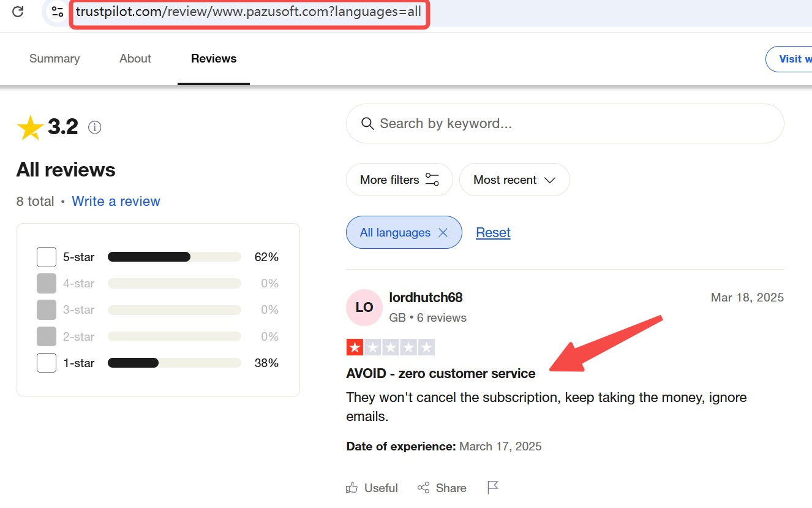812x508 pixels.
Task: Click the magnifier icon in search box
Action: [367, 124]
